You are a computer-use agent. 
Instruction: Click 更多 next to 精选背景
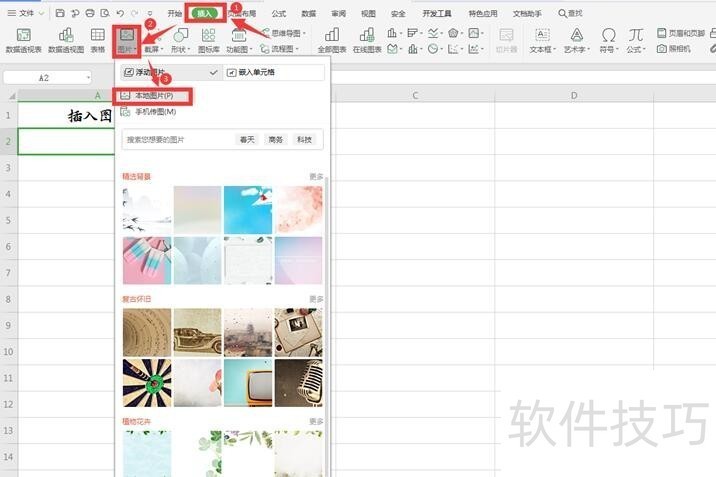coord(316,177)
